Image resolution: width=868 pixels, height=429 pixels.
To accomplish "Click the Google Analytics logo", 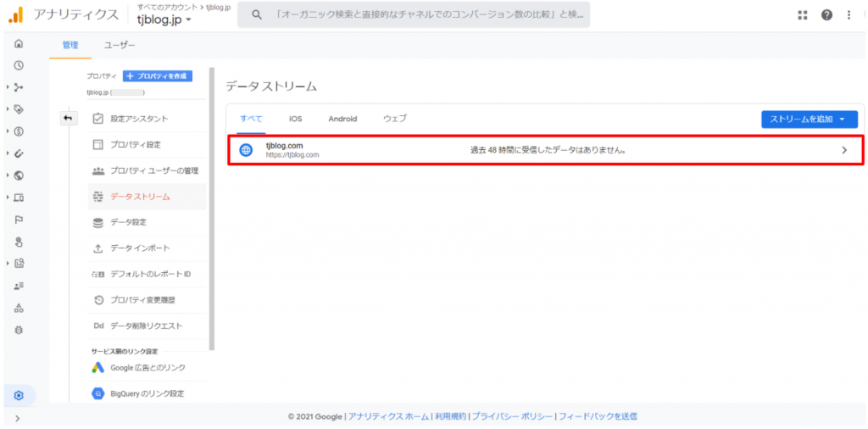I will (15, 14).
